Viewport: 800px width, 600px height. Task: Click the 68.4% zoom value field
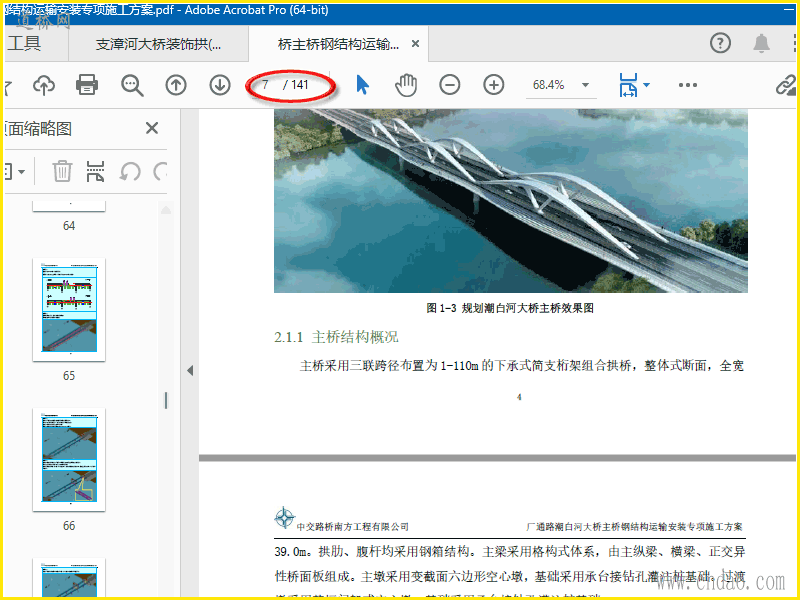pyautogui.click(x=549, y=85)
